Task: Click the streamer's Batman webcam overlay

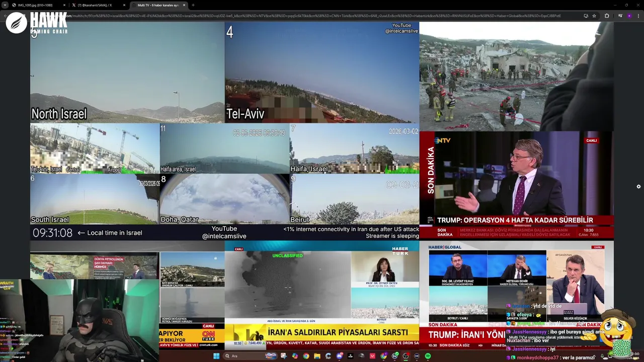Action: [79, 320]
